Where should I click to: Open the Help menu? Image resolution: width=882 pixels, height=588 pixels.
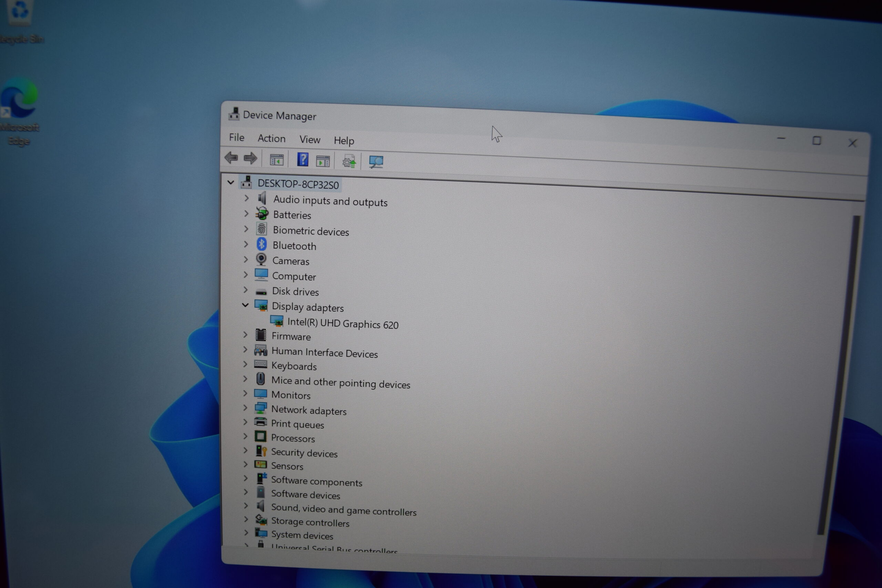344,141
